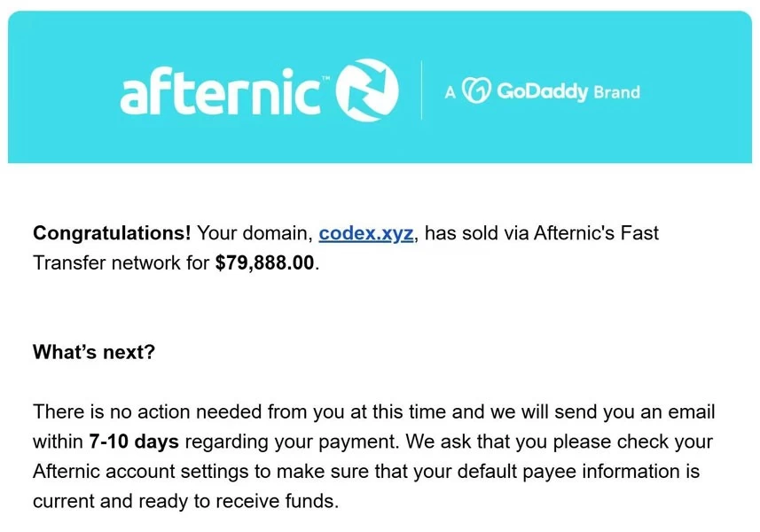Viewport: 760px width, 532px height.
Task: Click the TM trademark symbol beside afternic
Action: coord(325,77)
